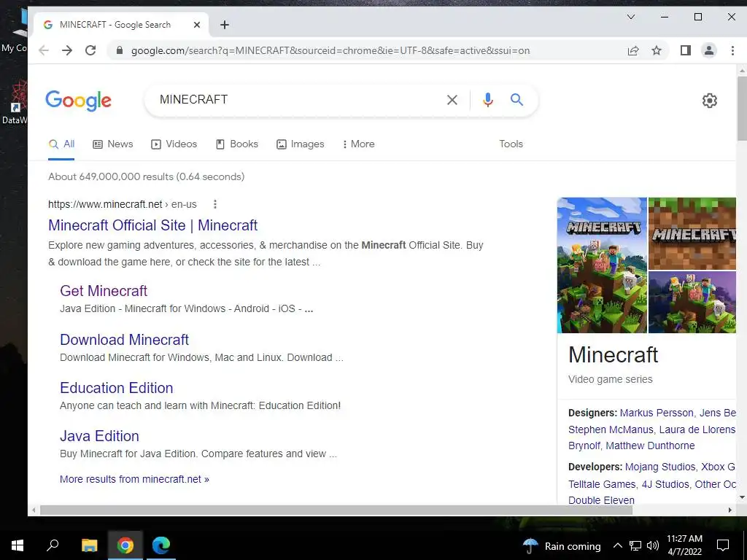The width and height of the screenshot is (747, 560).
Task: Open the Download Minecraft sitelink
Action: click(x=124, y=340)
